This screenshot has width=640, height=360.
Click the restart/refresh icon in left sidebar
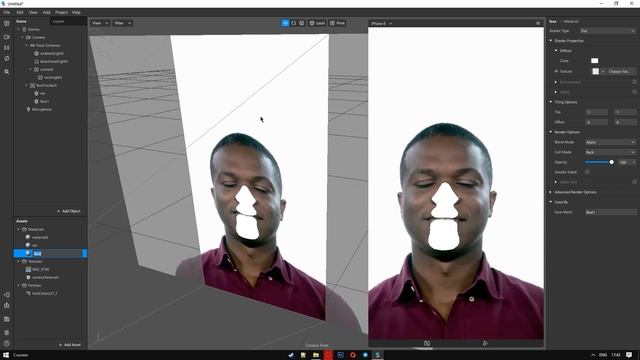pyautogui.click(x=7, y=59)
